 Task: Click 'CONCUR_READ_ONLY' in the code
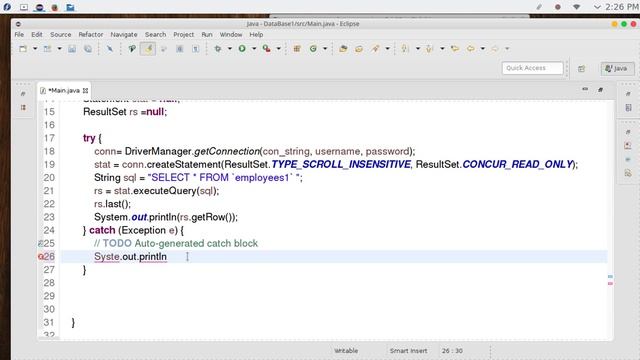pyautogui.click(x=517, y=164)
